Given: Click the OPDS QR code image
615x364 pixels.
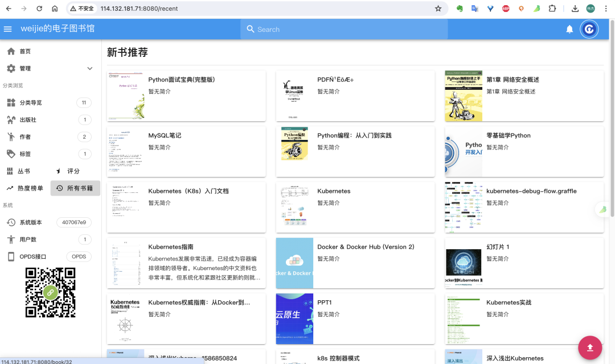Looking at the screenshot, I should 50,292.
